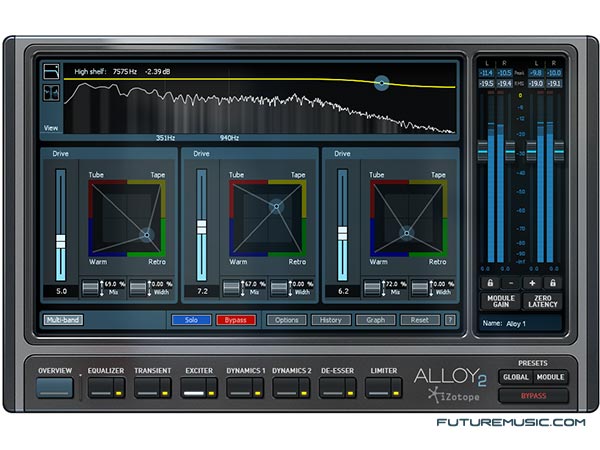Viewport: 600px width, 450px height.
Task: Click the first band Drive slider at 5.0
Action: coord(60,241)
